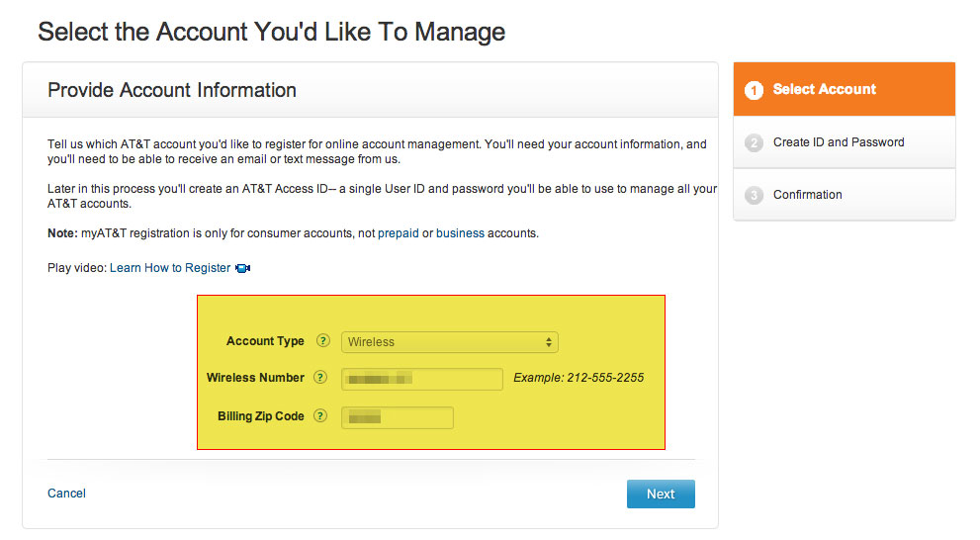Click the step 3 number circle
This screenshot has width=980, height=540.
[755, 195]
